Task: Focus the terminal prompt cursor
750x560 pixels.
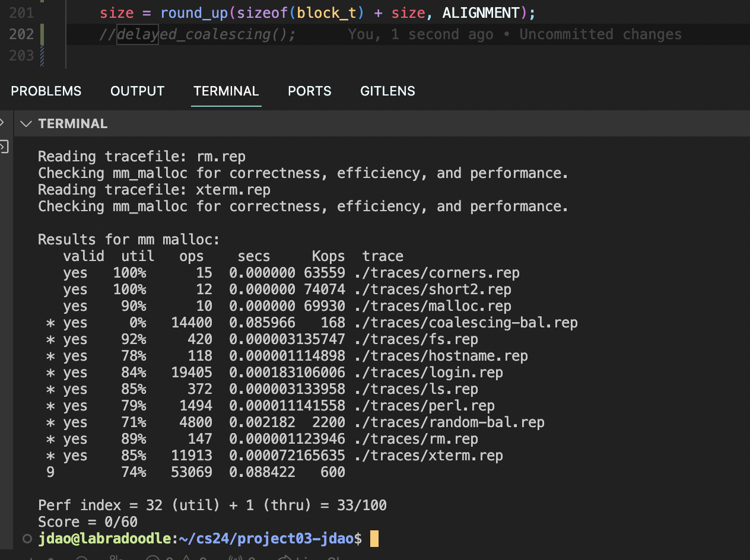Action: [374, 539]
